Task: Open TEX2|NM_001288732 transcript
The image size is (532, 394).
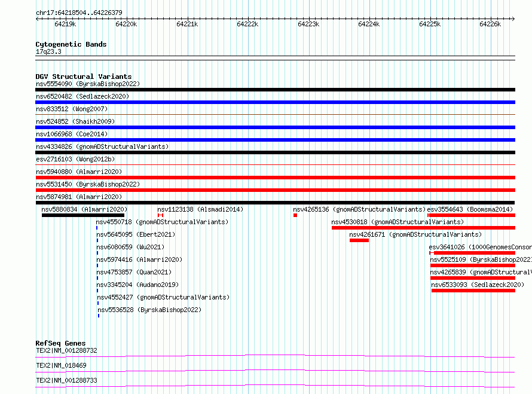Action: pos(66,350)
